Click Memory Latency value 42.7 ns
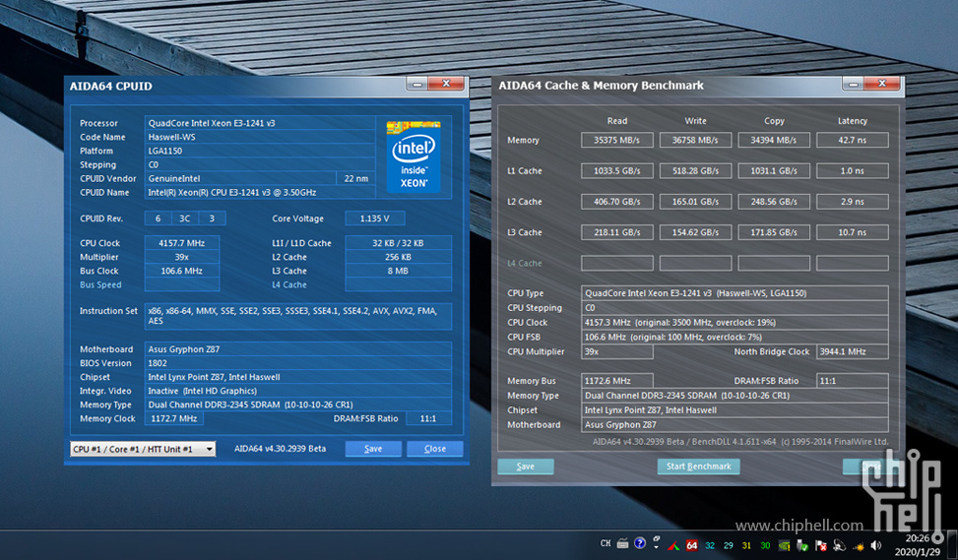 coord(853,141)
